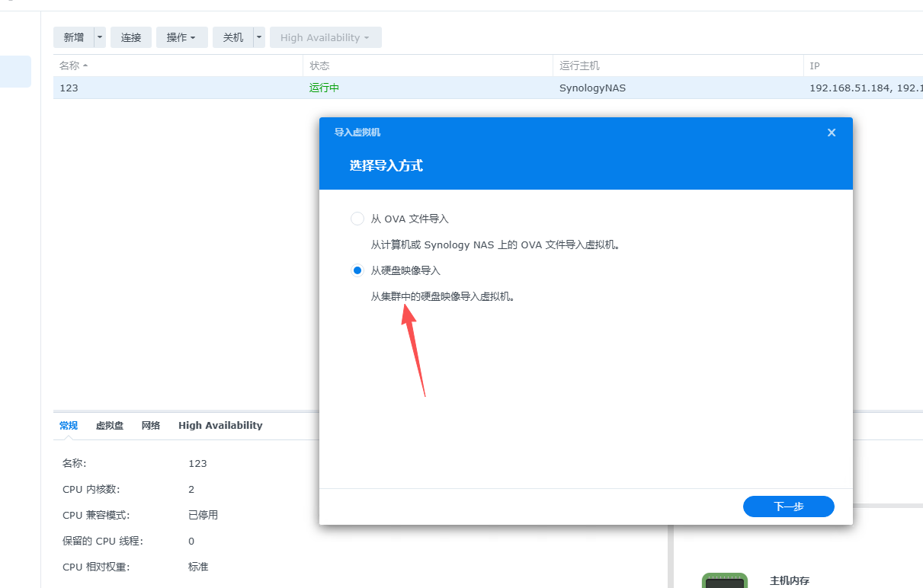Select the 常规 tab
923x588 pixels.
click(x=68, y=425)
